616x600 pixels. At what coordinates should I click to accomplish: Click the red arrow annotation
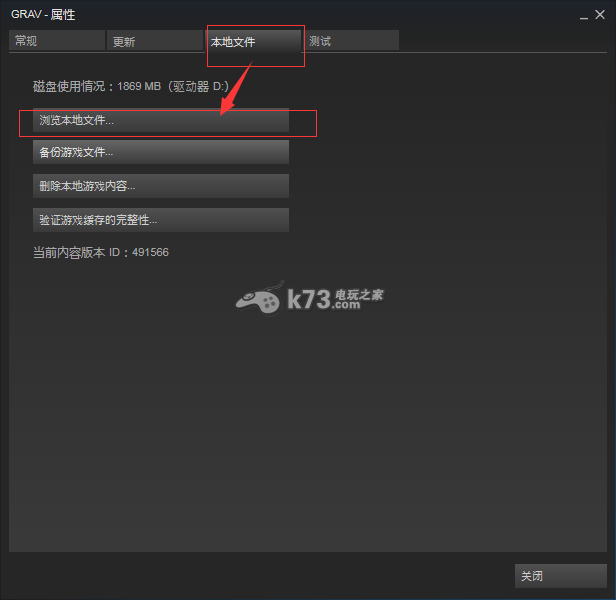[x=236, y=88]
